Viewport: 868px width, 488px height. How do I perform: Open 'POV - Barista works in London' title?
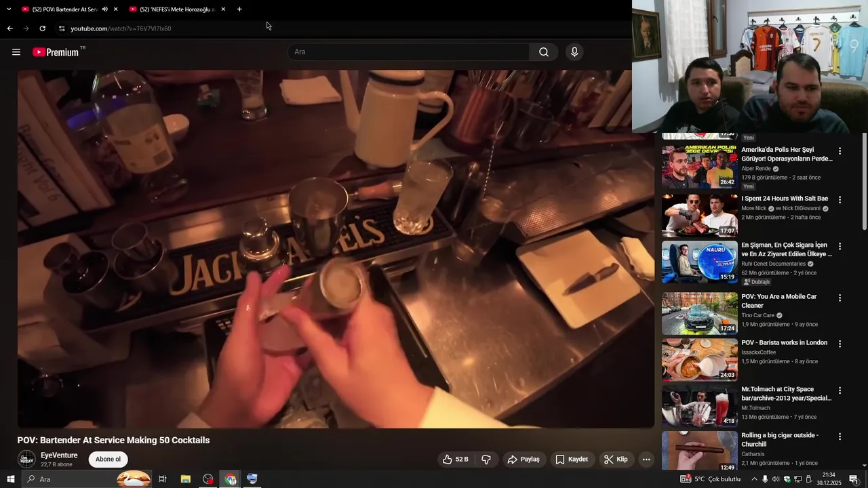click(x=784, y=343)
